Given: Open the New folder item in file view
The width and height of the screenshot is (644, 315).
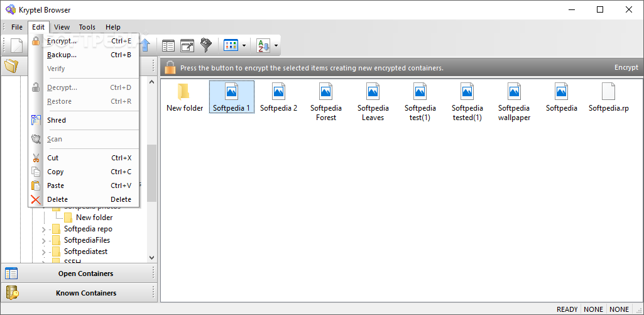Looking at the screenshot, I should pos(185,97).
